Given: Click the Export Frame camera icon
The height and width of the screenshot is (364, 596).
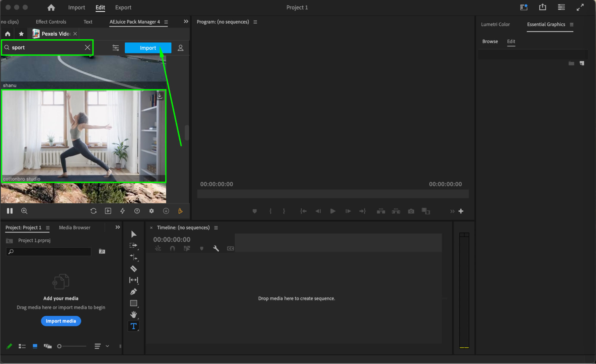Looking at the screenshot, I should pos(411,211).
